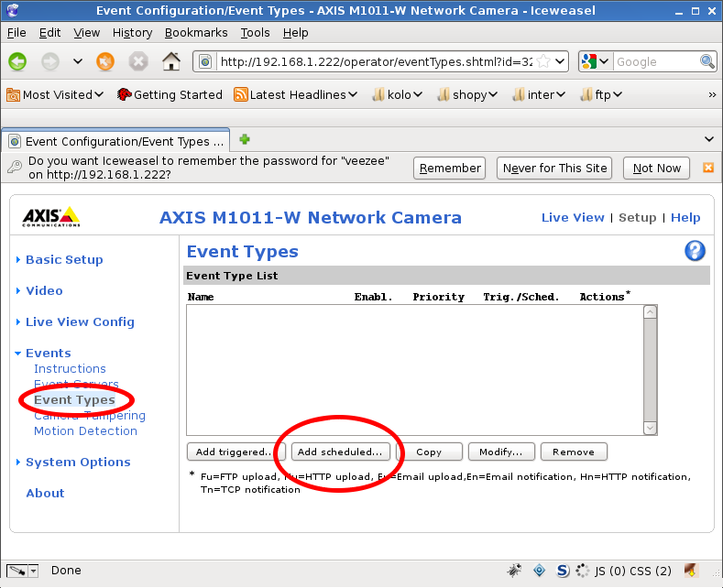723x588 pixels.
Task: Expand Basic Setup section
Action: point(64,259)
